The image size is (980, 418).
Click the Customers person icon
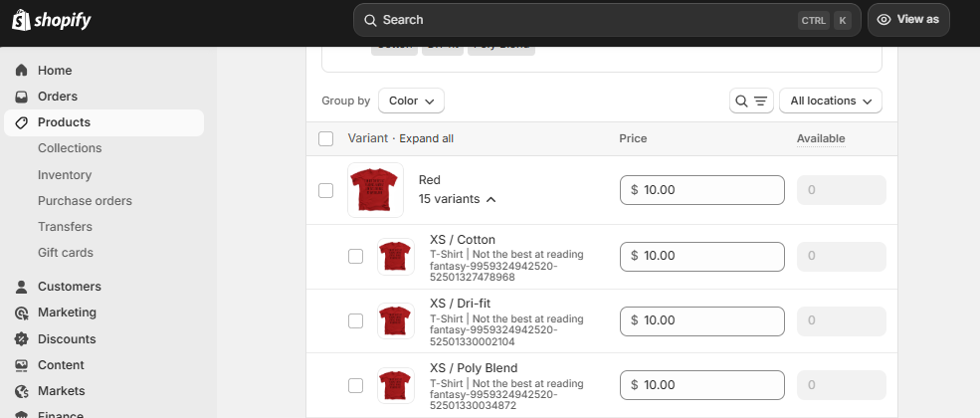[x=21, y=287]
